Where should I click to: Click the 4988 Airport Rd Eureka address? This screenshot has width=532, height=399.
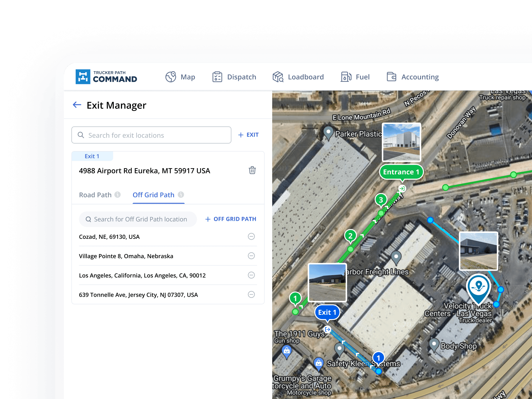coord(145,171)
